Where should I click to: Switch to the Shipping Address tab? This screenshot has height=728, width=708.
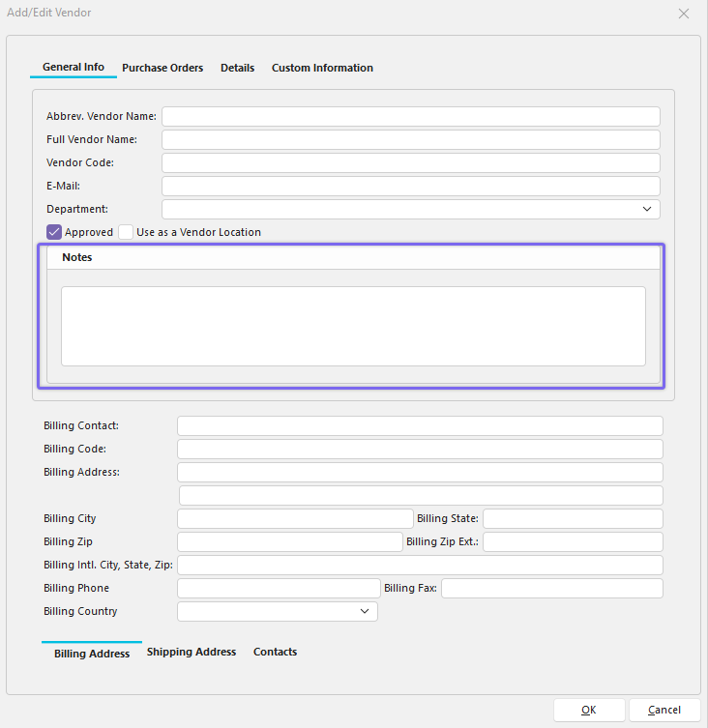(x=192, y=652)
